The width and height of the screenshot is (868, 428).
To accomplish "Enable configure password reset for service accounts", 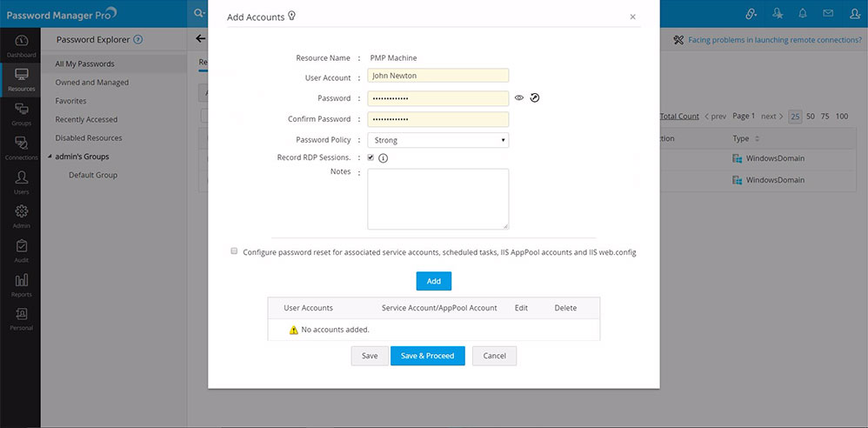I will pyautogui.click(x=234, y=251).
